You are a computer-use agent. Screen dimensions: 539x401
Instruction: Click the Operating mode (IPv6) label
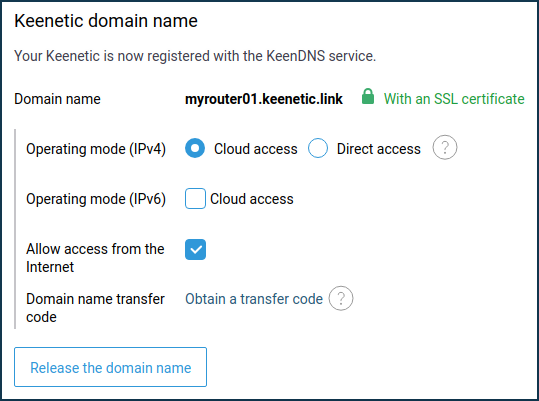[x=96, y=199]
